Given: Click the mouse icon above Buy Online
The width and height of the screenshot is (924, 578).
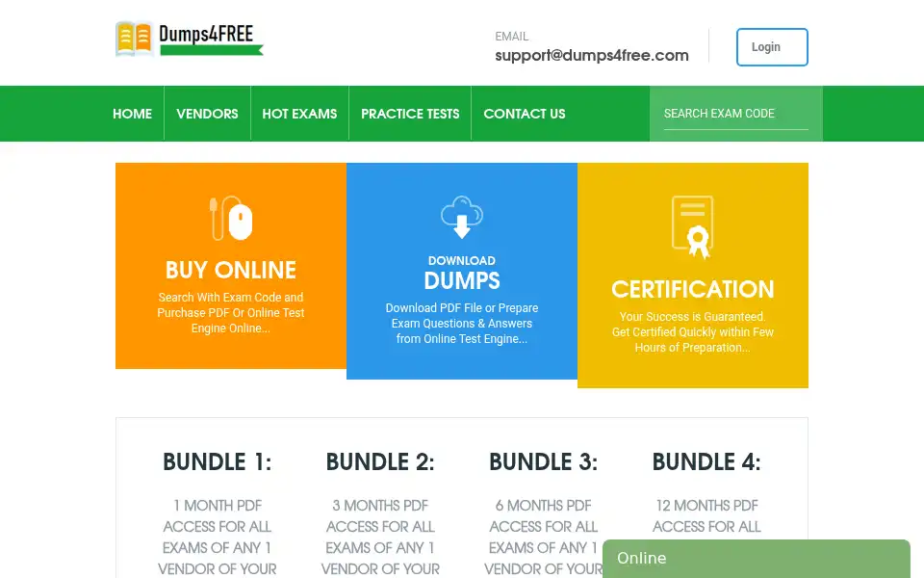Looking at the screenshot, I should coord(231,219).
